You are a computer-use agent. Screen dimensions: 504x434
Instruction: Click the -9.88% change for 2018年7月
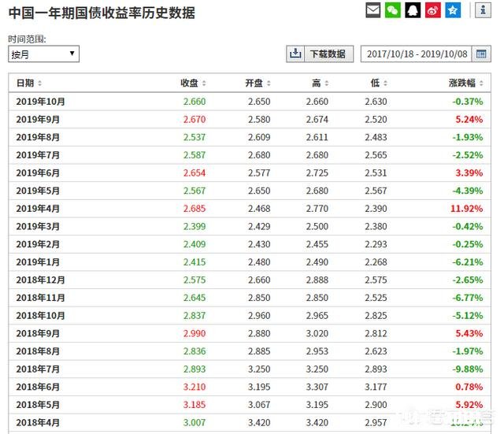point(468,369)
